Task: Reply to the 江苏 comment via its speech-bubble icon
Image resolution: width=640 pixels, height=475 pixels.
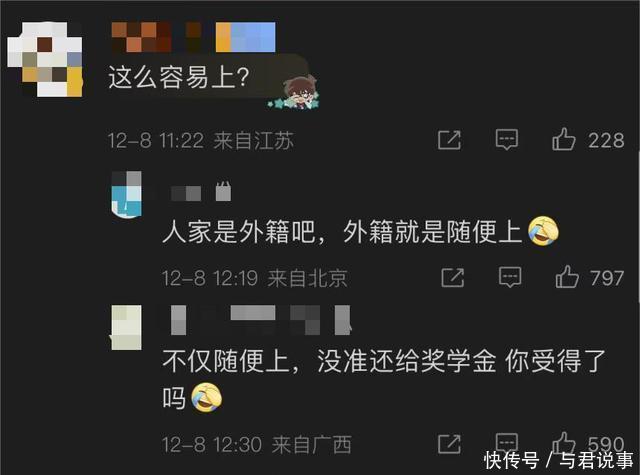Action: tap(507, 140)
